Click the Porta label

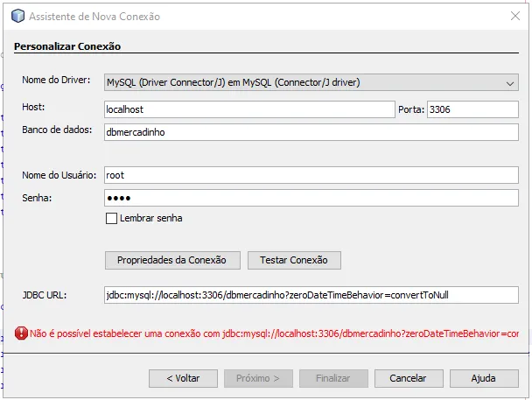click(x=411, y=109)
